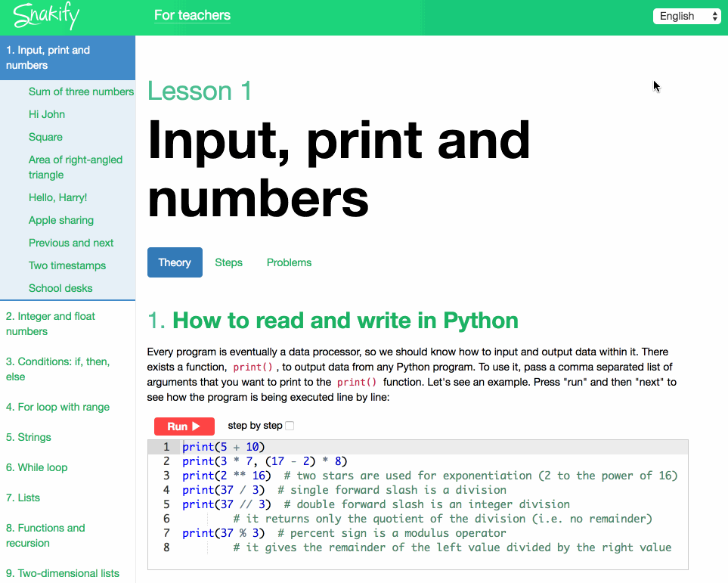Open the Hi John problem

[47, 114]
